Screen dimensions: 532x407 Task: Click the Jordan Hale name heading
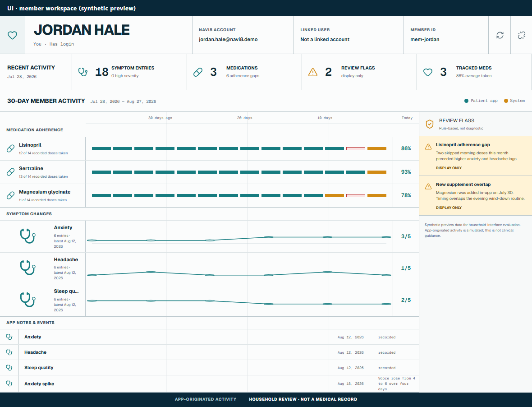click(x=82, y=30)
